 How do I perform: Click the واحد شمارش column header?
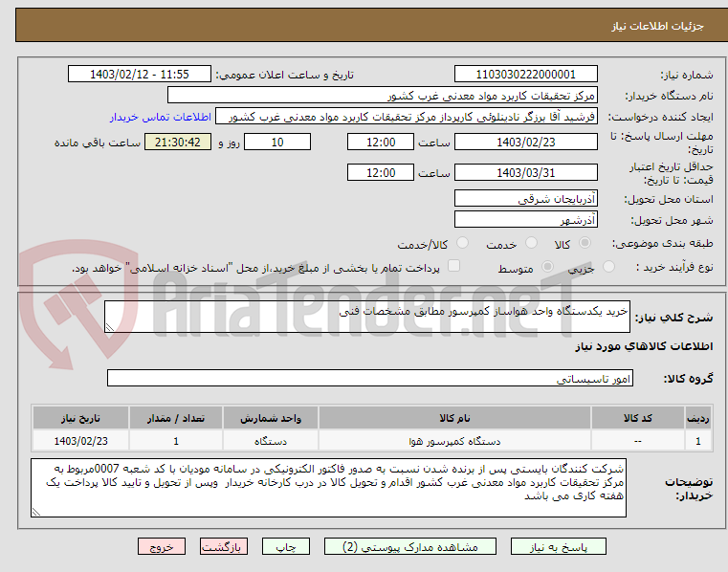pyautogui.click(x=271, y=418)
